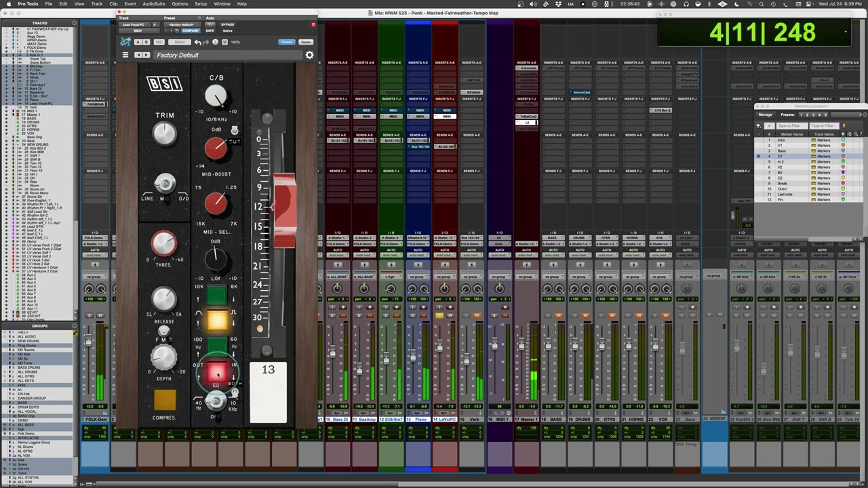The width and height of the screenshot is (868, 488).
Task: Open the memory locations filter funnel
Action: [x=758, y=125]
